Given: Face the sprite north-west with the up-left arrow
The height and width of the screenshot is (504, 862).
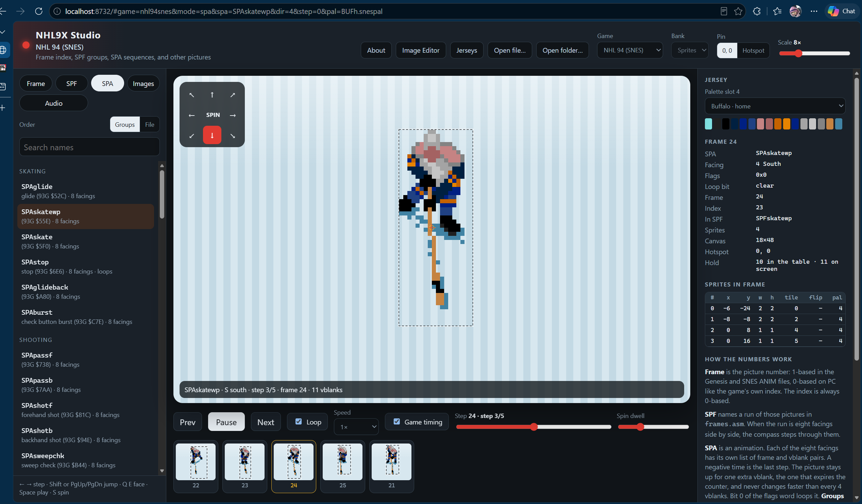Looking at the screenshot, I should point(191,95).
